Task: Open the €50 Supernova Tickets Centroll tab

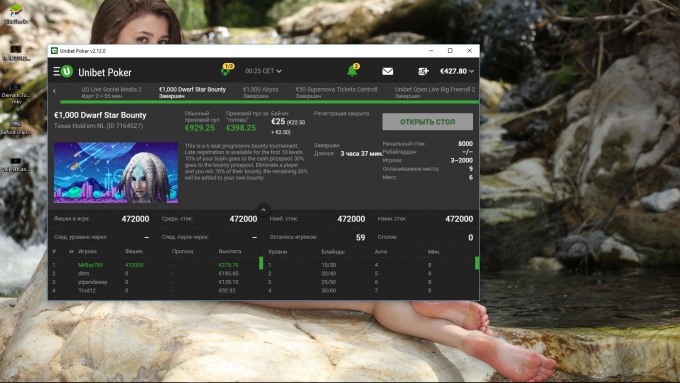Action: pyautogui.click(x=337, y=92)
